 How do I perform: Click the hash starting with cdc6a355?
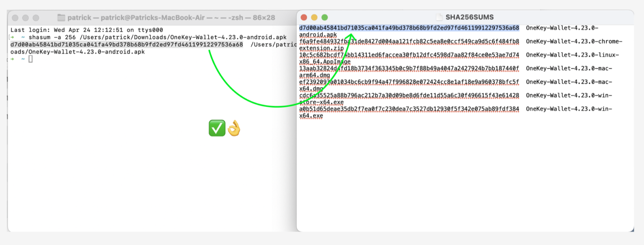(409, 96)
